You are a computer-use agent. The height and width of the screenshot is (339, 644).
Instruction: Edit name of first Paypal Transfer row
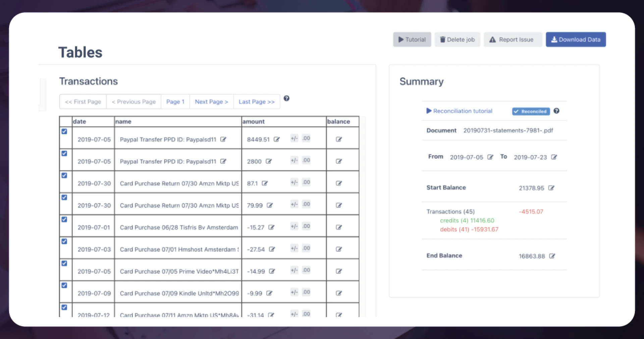coord(223,139)
